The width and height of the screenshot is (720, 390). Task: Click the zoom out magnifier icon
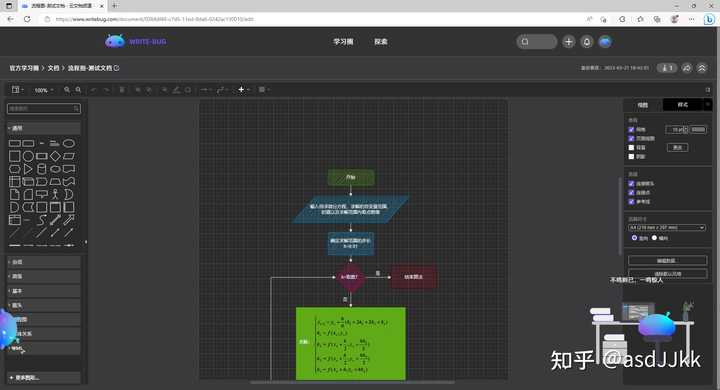click(x=79, y=90)
